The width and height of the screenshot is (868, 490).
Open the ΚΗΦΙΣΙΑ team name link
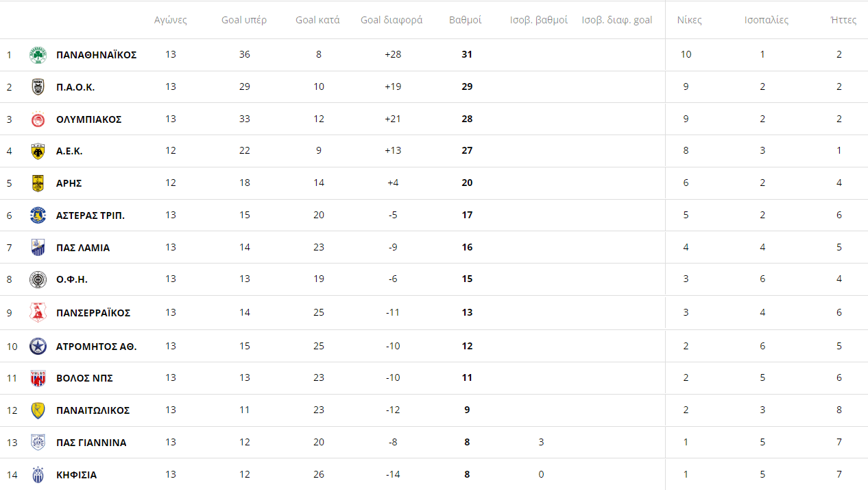[76, 475]
